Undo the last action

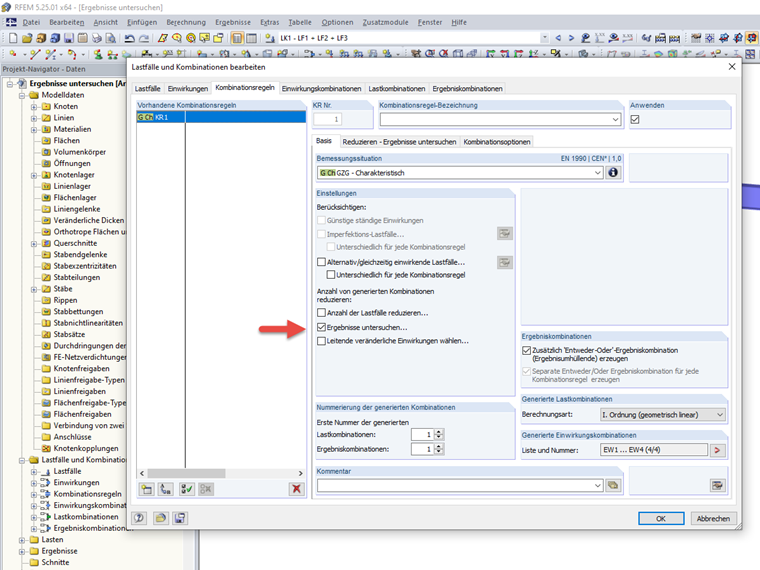(x=129, y=38)
